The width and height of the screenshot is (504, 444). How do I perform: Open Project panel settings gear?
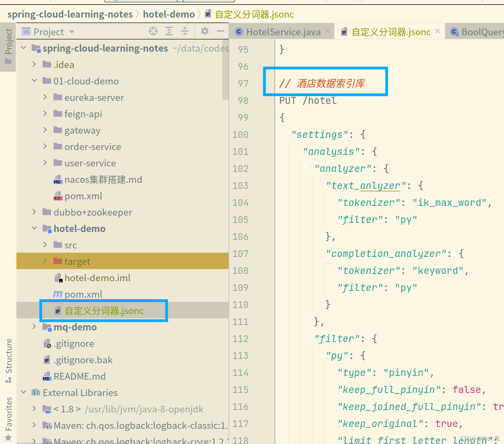tap(205, 31)
